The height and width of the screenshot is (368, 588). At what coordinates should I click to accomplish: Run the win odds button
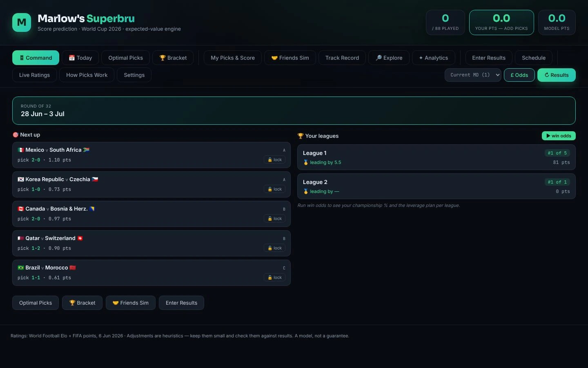pyautogui.click(x=559, y=136)
